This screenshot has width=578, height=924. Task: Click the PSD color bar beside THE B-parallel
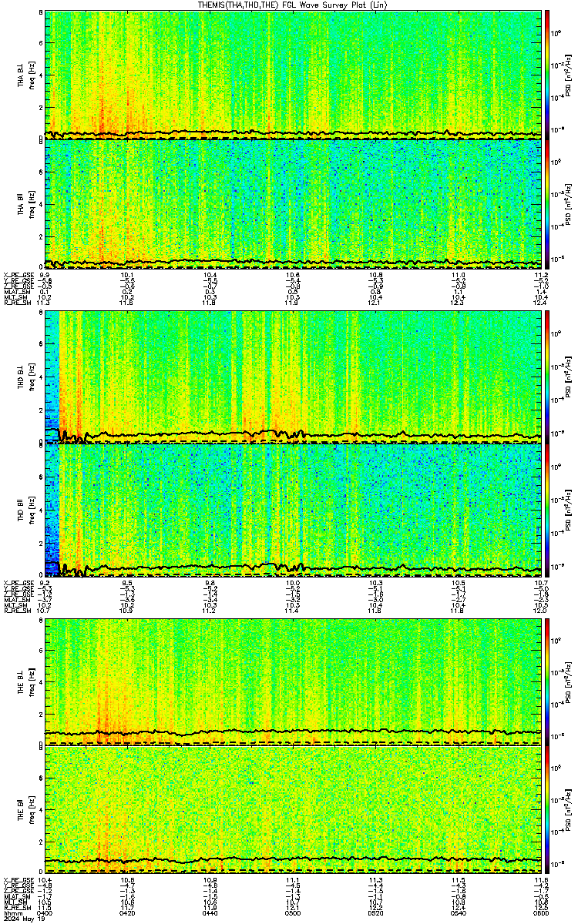click(x=549, y=809)
